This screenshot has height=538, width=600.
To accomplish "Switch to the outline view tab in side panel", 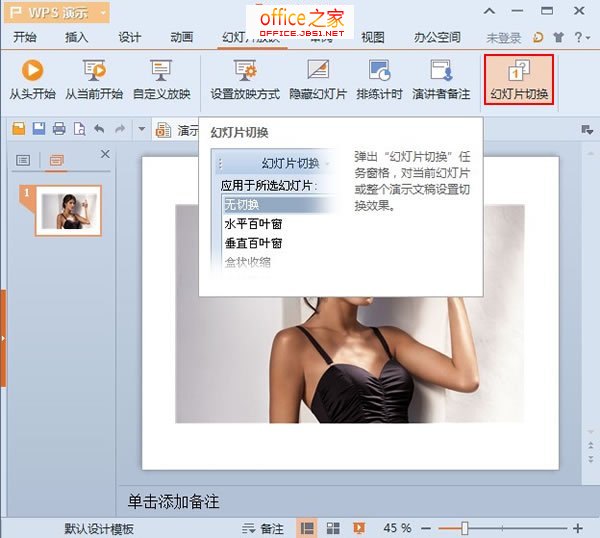I will pyautogui.click(x=23, y=160).
